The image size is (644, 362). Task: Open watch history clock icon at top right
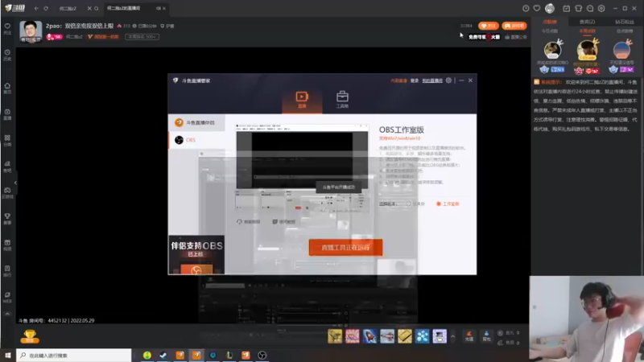pyautogui.click(x=526, y=8)
